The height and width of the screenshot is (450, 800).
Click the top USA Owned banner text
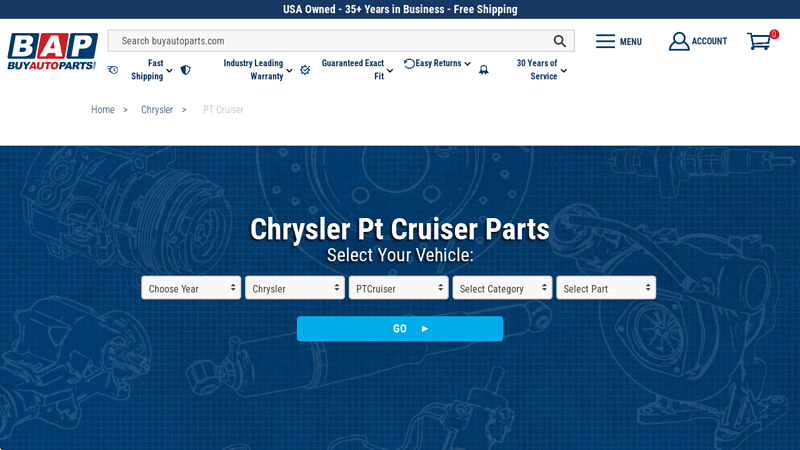click(400, 9)
